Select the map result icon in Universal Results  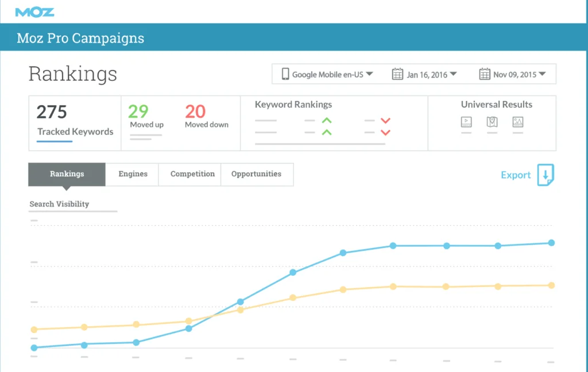(492, 122)
